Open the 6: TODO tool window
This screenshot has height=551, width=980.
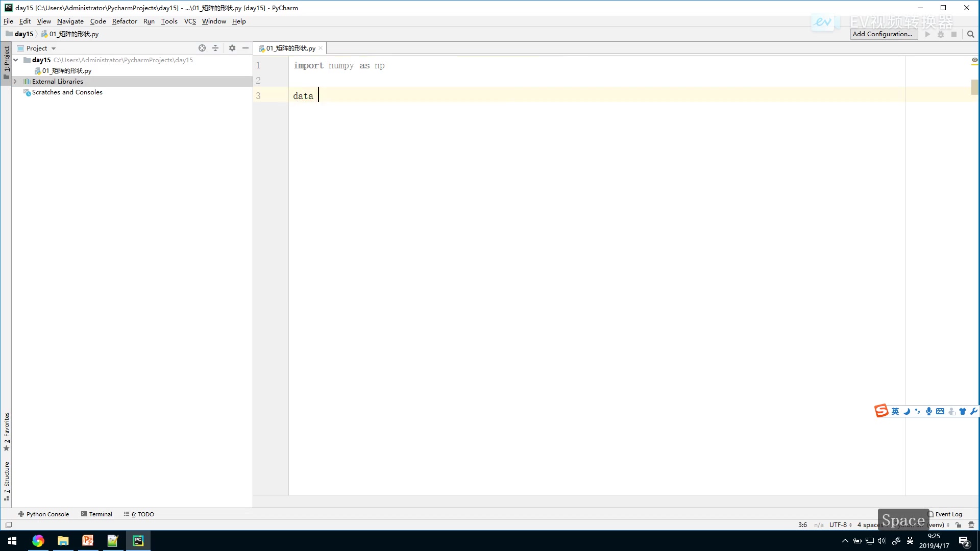(139, 514)
